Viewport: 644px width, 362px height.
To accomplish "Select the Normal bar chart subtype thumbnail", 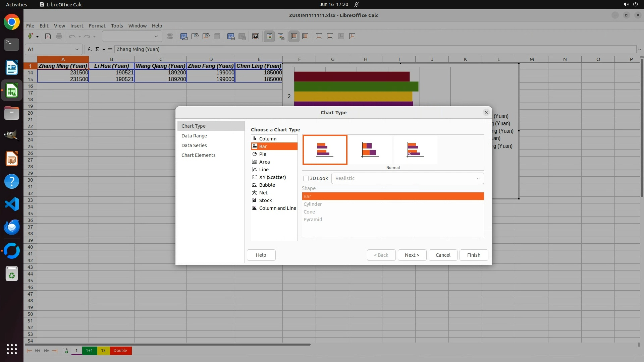I will point(325,149).
